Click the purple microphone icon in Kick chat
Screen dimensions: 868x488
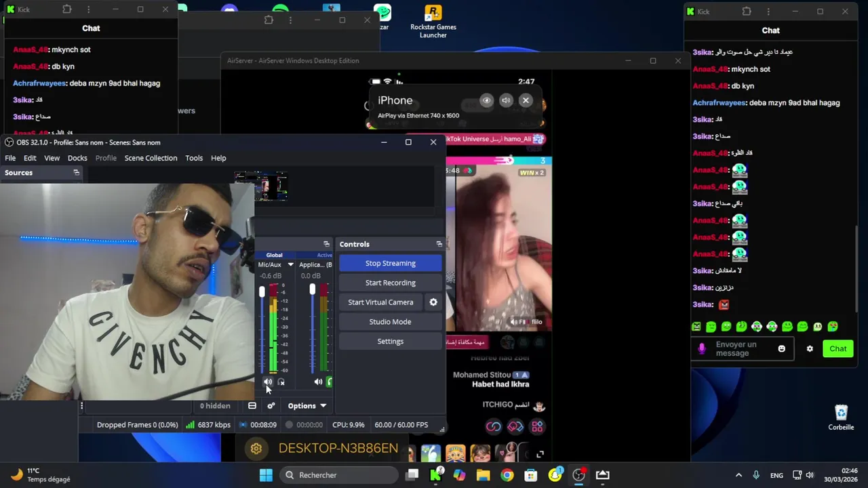[x=702, y=348]
